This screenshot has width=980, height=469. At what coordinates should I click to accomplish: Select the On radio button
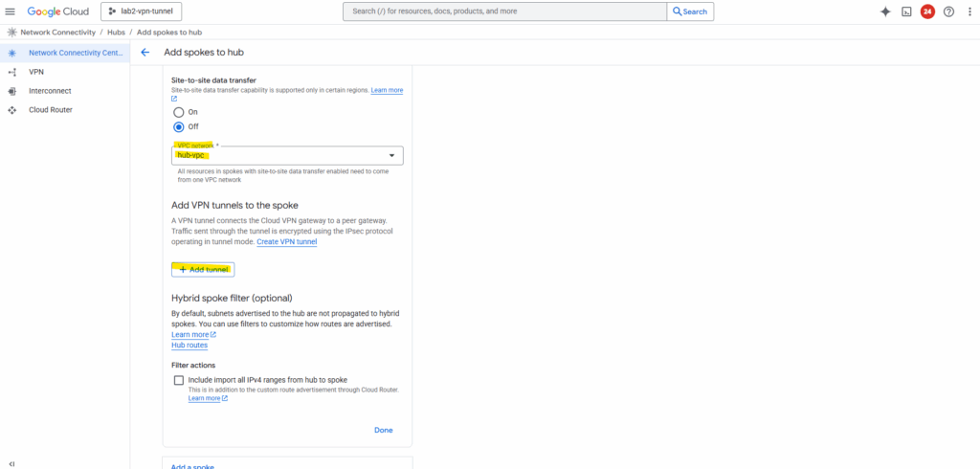tap(178, 112)
